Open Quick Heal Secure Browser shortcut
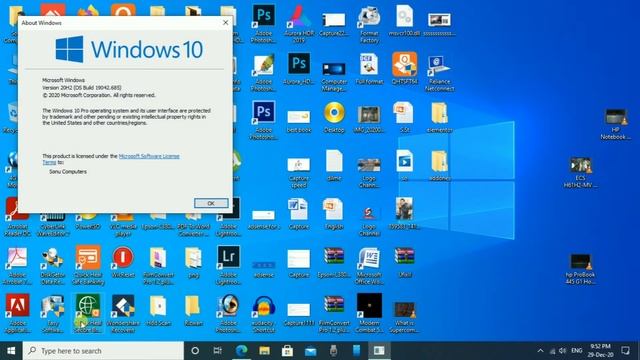This screenshot has height=360, width=640. pos(88,313)
